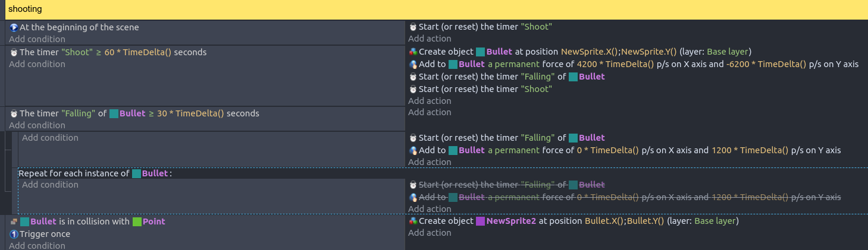Click the collision icon before Bullet and Point
868x250 pixels.
tap(14, 221)
